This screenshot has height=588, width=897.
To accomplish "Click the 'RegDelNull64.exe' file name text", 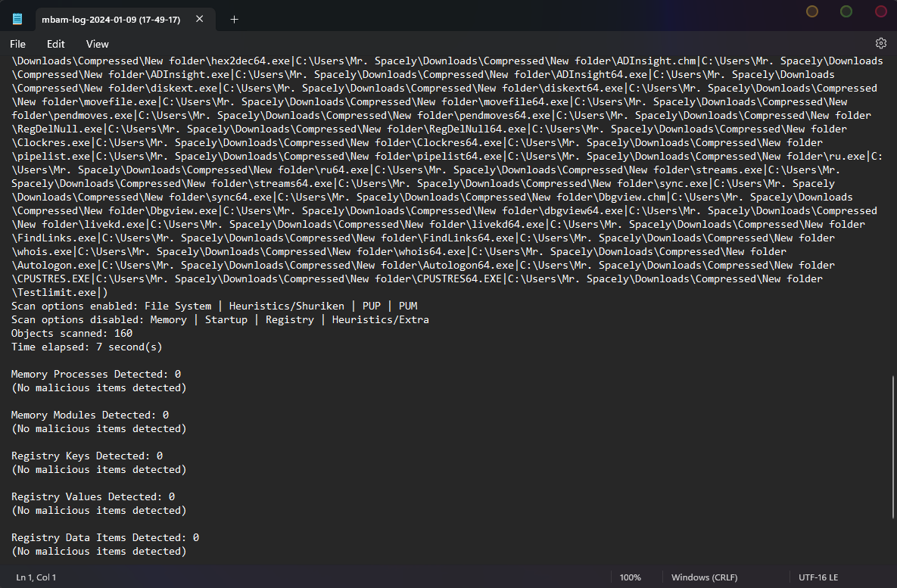I will pos(478,129).
